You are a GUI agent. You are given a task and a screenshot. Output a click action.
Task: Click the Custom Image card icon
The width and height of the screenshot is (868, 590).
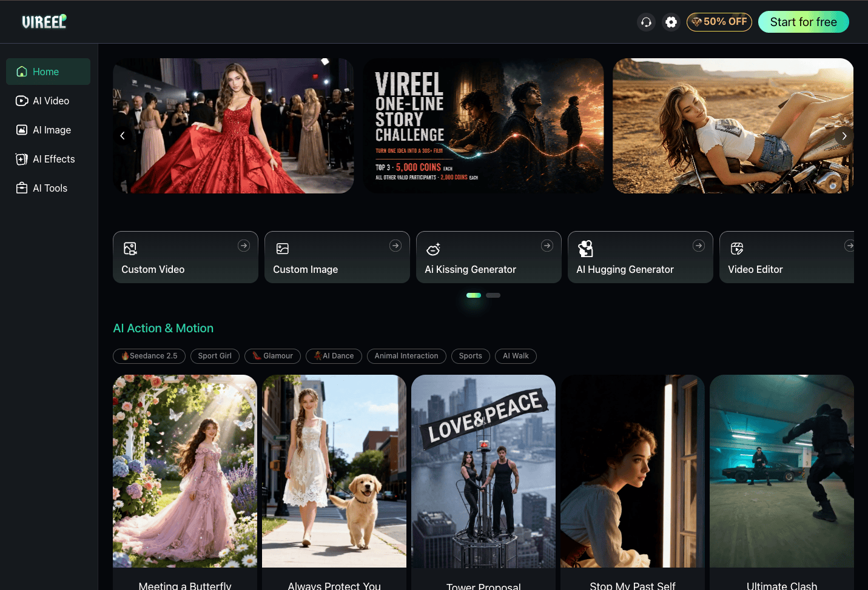point(283,249)
